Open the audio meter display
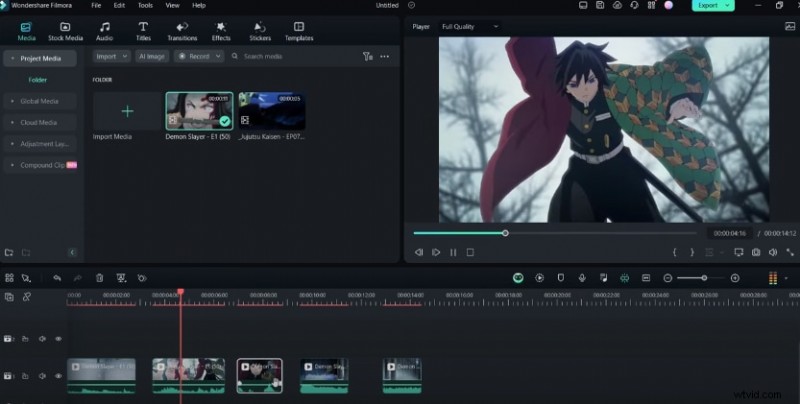 [773, 278]
